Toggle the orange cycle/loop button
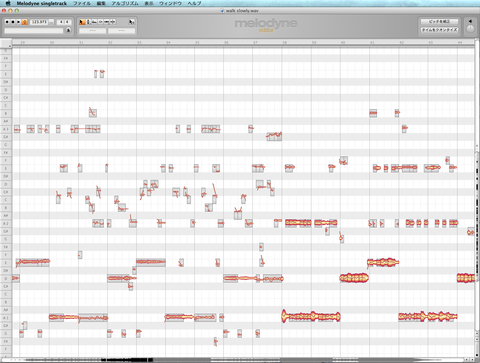480x363 pixels. point(25,22)
